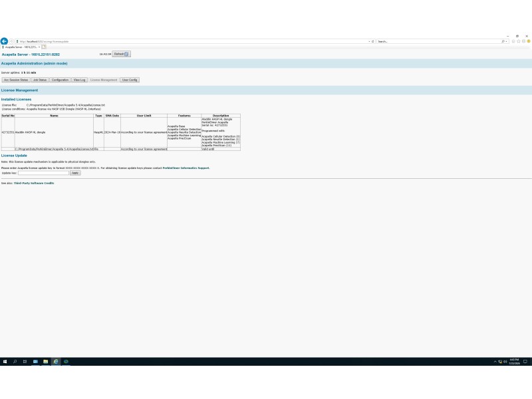Click the 'License Update' heading

(14, 156)
